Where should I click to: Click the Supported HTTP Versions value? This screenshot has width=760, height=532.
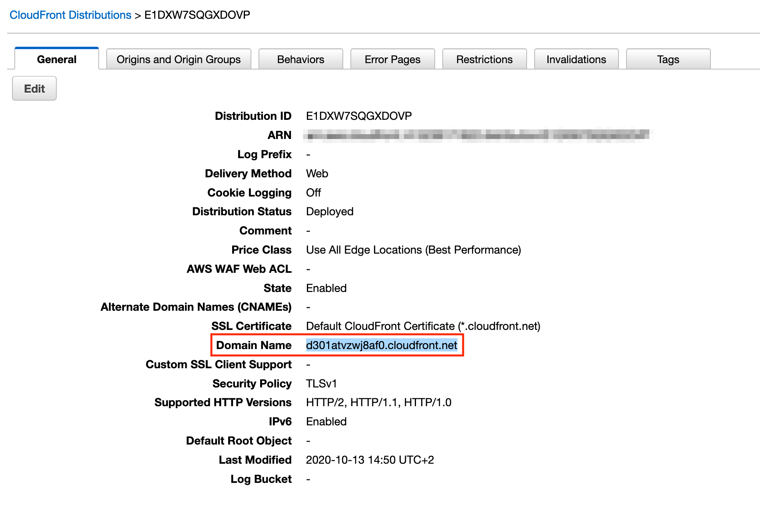pos(379,403)
